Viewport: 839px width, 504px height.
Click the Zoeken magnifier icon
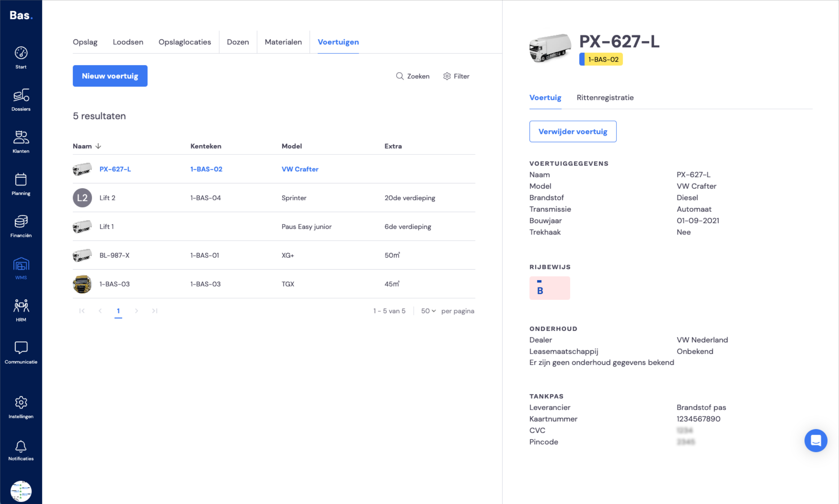click(400, 76)
